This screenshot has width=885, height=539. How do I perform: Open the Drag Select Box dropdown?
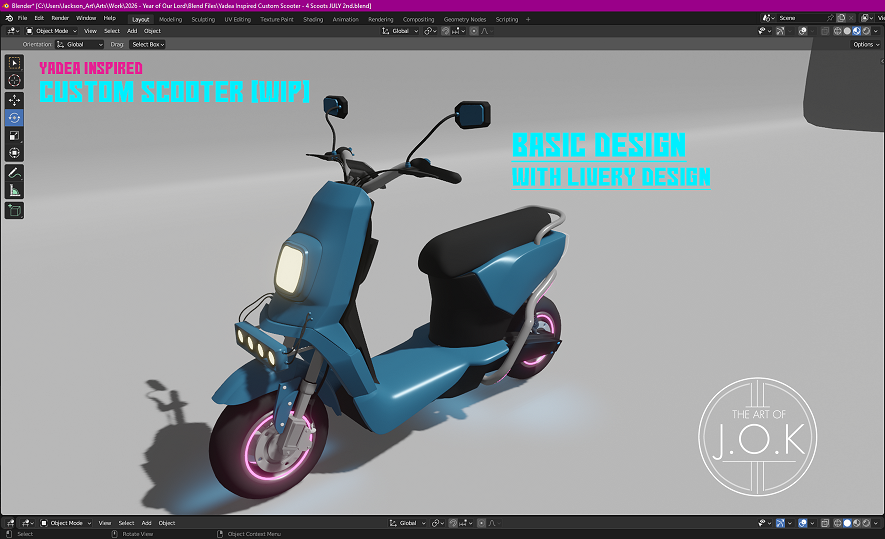[x=147, y=45]
